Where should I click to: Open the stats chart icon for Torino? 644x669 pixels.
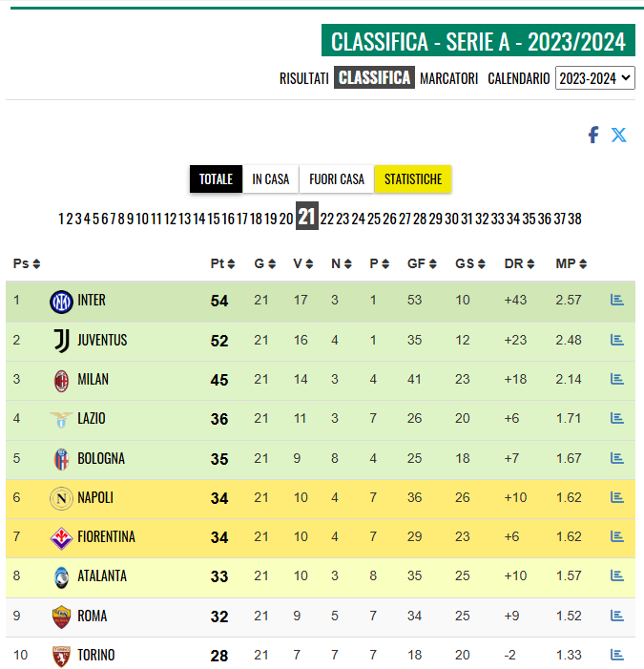point(616,655)
